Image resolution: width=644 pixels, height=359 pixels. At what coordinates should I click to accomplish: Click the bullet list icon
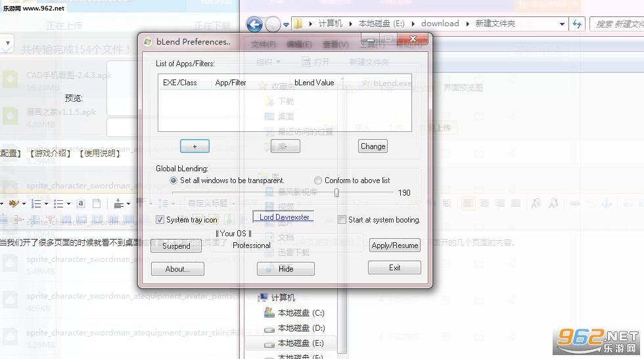58,203
